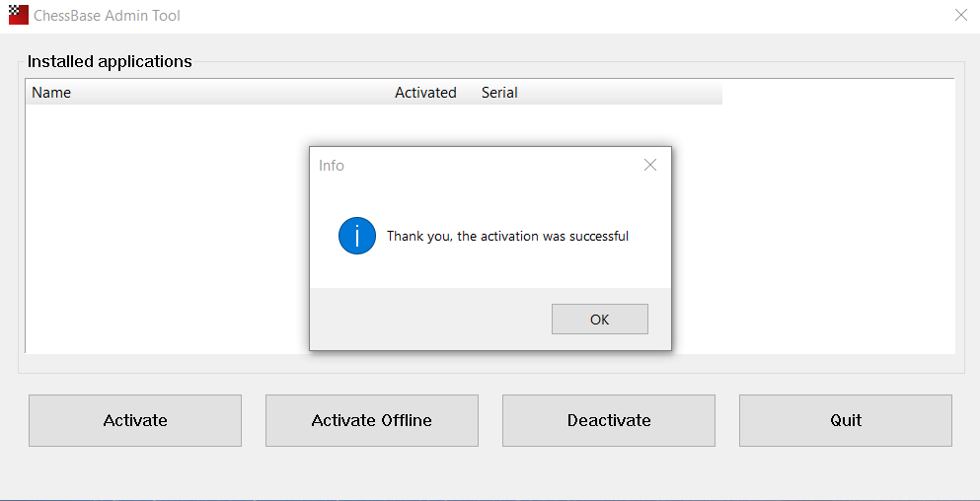Click OK in the Info dialog
The height and width of the screenshot is (501, 980).
[599, 320]
